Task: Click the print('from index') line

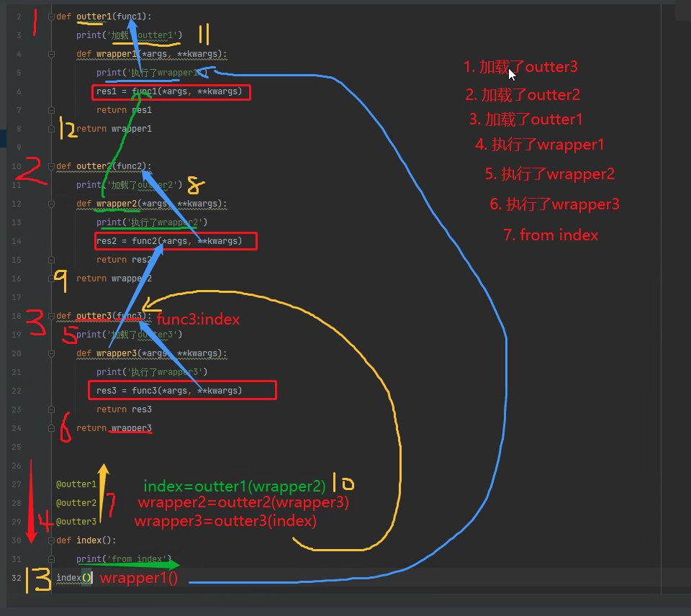Action: coord(123,559)
